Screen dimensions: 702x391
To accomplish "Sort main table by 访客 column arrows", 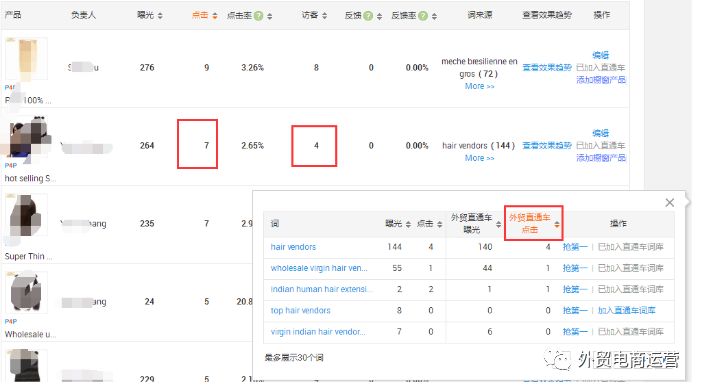I will (x=325, y=16).
